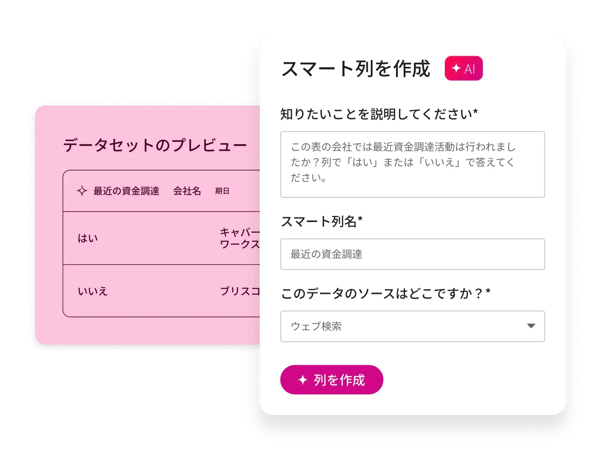The image size is (600, 450).
Task: Open the ウェブ検索 data source dropdown
Action: click(412, 326)
